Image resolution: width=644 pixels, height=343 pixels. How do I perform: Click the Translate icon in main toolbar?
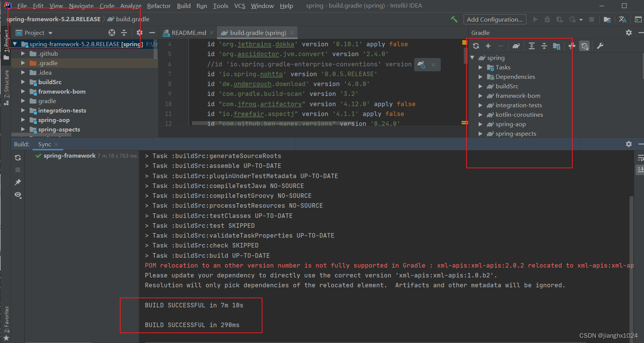[x=622, y=19]
